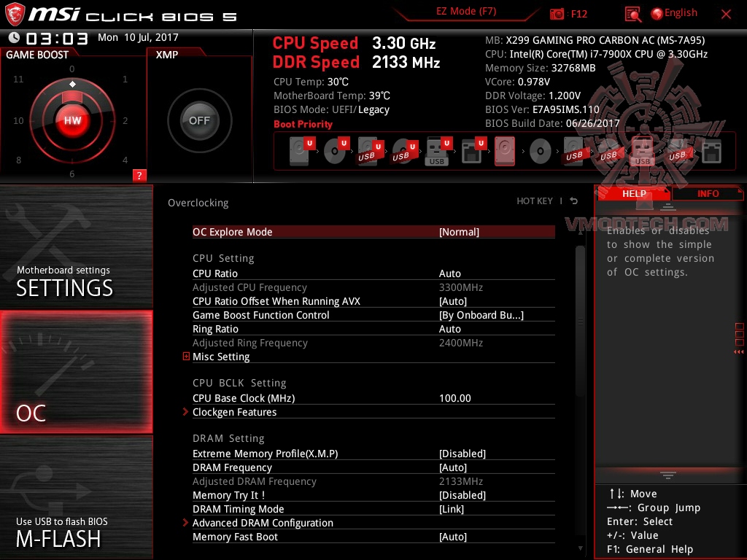The image size is (747, 560).
Task: Open Memory Try It ! option
Action: (373, 495)
